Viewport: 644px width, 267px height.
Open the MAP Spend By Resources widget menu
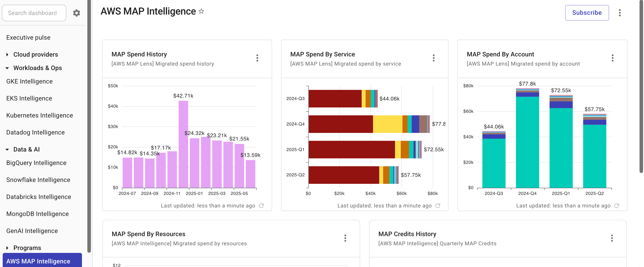[345, 239]
